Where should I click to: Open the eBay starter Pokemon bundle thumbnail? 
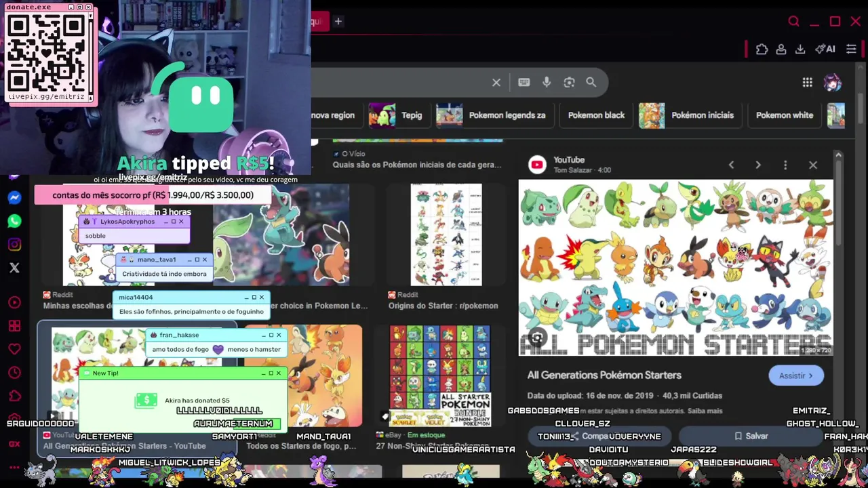coord(439,375)
